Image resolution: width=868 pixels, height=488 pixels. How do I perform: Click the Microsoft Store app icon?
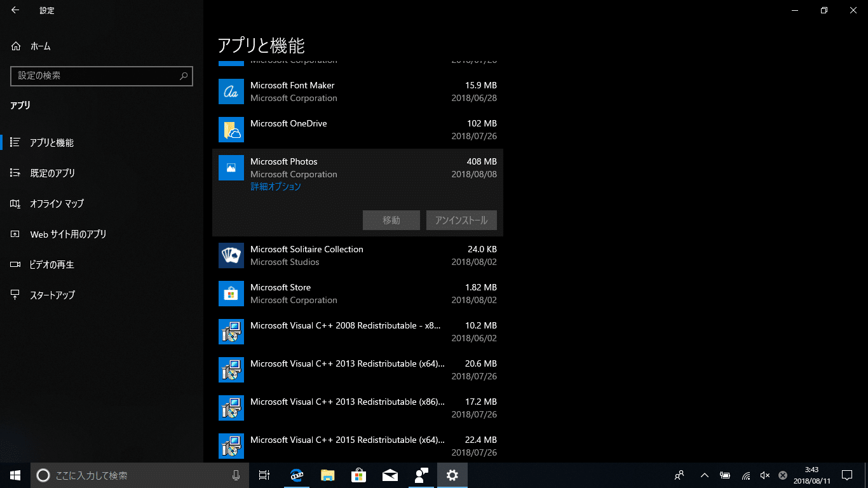point(231,294)
